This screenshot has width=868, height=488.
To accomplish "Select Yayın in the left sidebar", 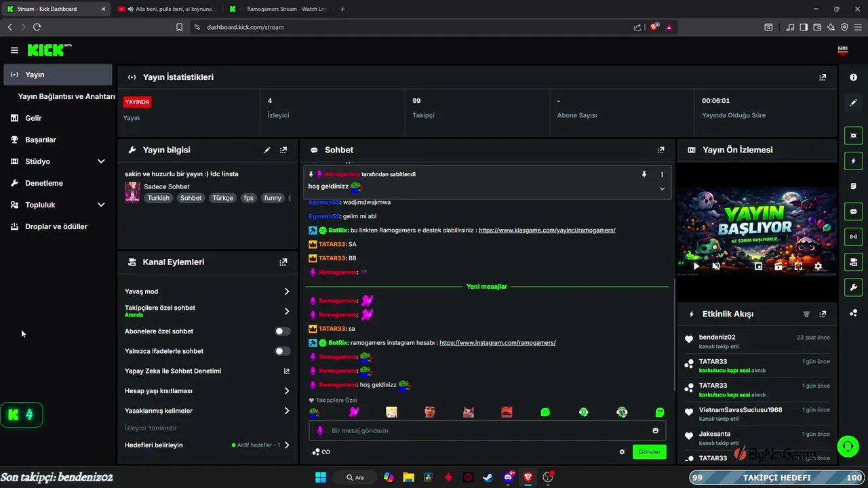I will 58,75.
